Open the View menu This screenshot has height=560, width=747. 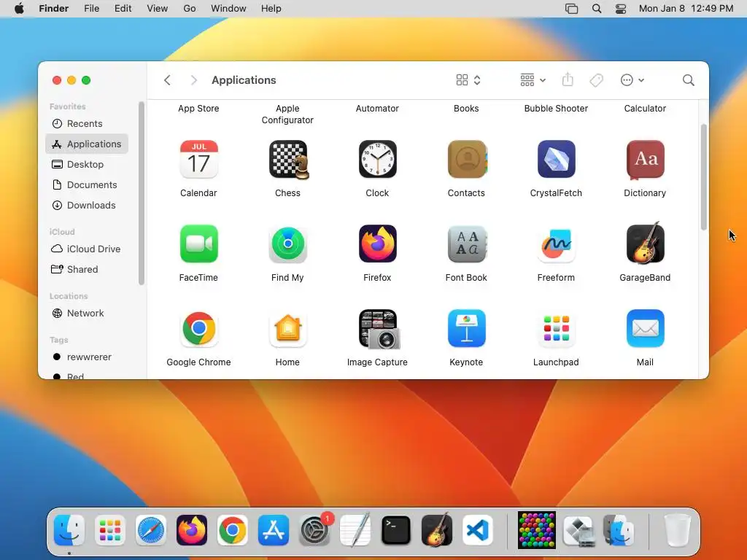pos(158,9)
